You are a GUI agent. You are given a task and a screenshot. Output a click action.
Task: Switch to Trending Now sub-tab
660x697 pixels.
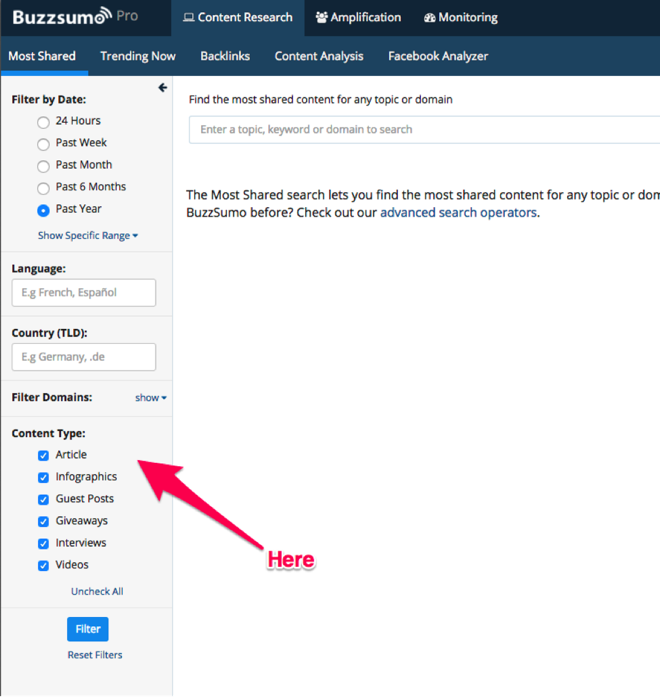tap(138, 56)
